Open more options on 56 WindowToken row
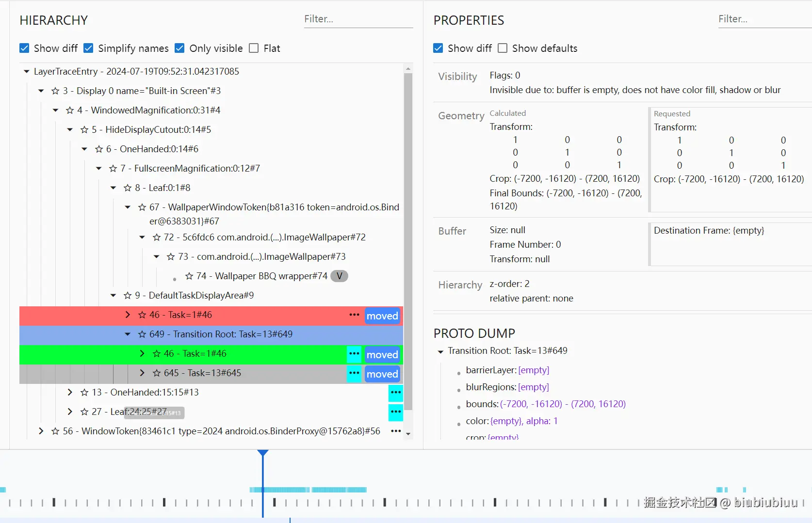812x523 pixels. pos(396,431)
